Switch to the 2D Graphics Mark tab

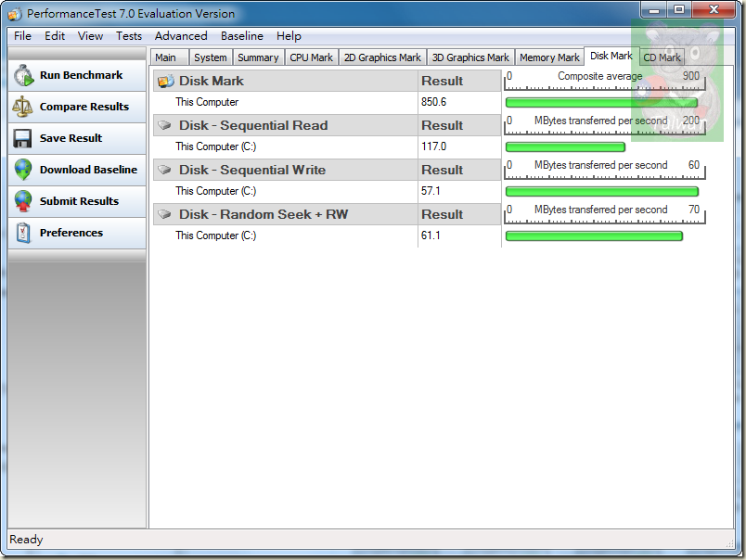coord(382,57)
